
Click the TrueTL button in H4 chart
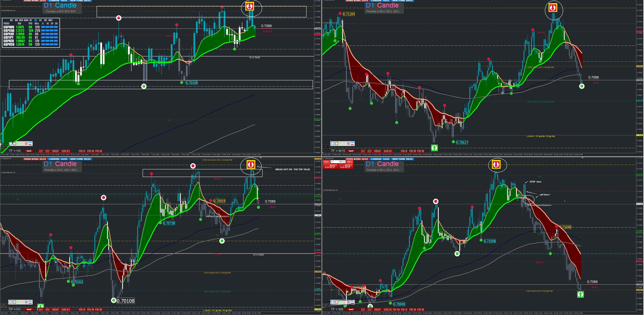point(29,151)
